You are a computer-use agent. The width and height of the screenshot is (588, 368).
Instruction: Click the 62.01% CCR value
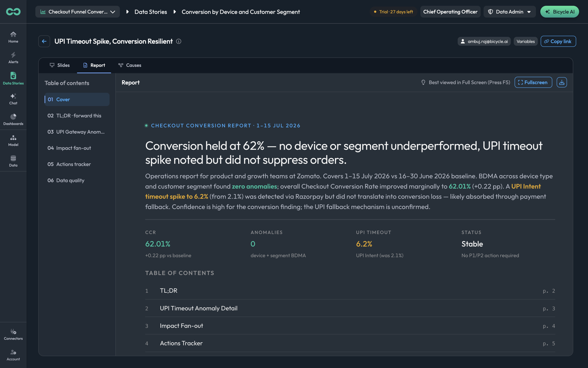(158, 244)
